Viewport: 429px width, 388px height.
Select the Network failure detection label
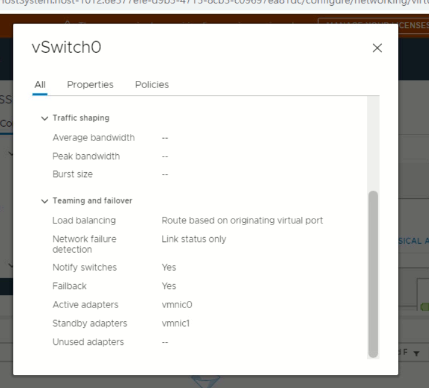pos(84,244)
